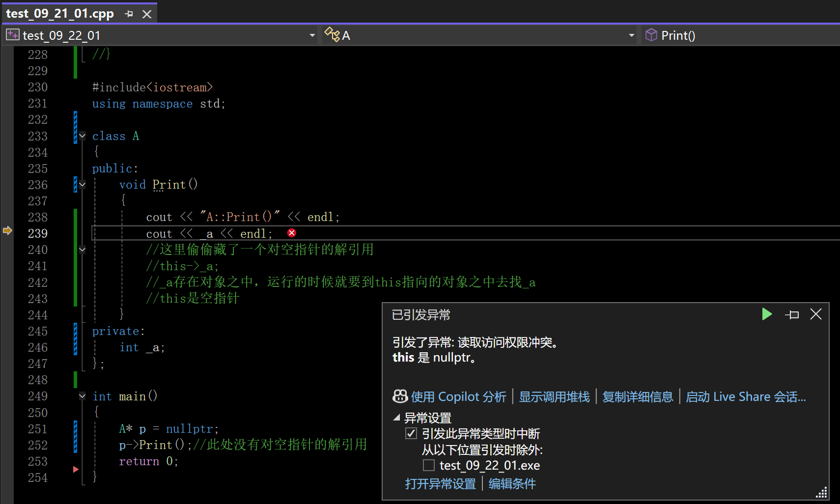Screen dimensions: 840x504
Task: Collapse the class A code block
Action: coord(82,136)
